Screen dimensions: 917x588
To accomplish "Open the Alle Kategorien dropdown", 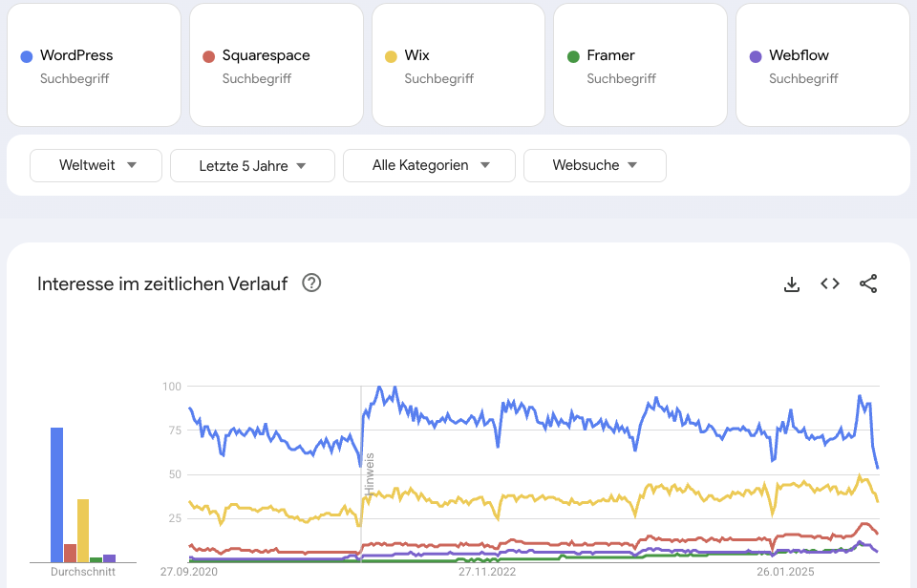I will pyautogui.click(x=429, y=165).
